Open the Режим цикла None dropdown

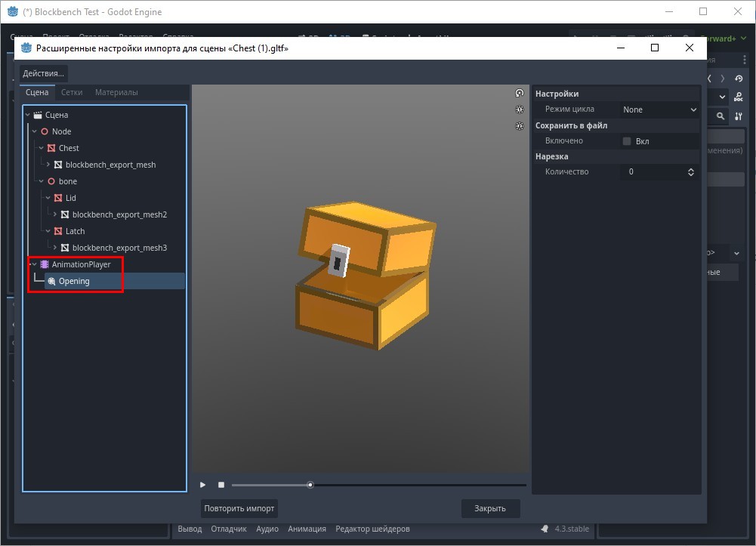click(659, 110)
